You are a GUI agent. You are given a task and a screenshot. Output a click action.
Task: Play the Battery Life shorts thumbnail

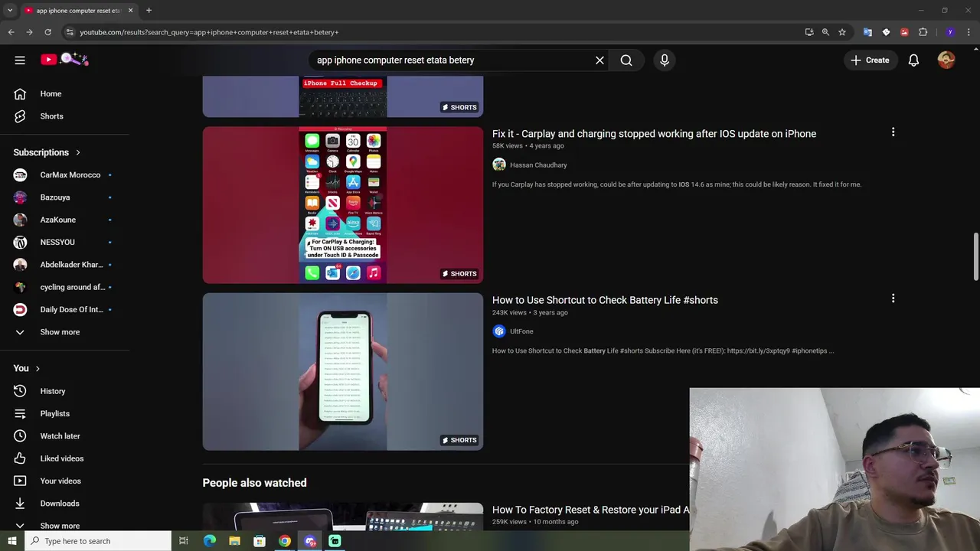pos(343,372)
